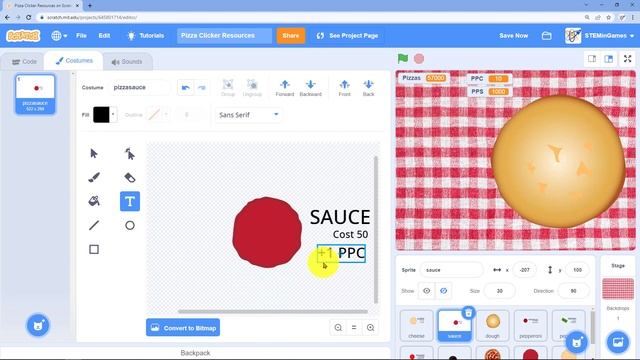
Task: Click the orange Share button
Action: [291, 36]
